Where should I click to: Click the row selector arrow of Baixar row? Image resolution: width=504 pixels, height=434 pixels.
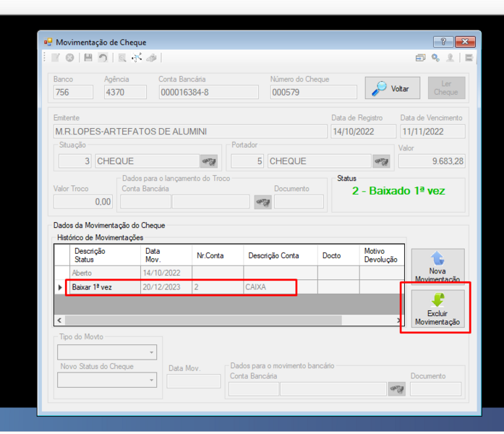point(60,287)
